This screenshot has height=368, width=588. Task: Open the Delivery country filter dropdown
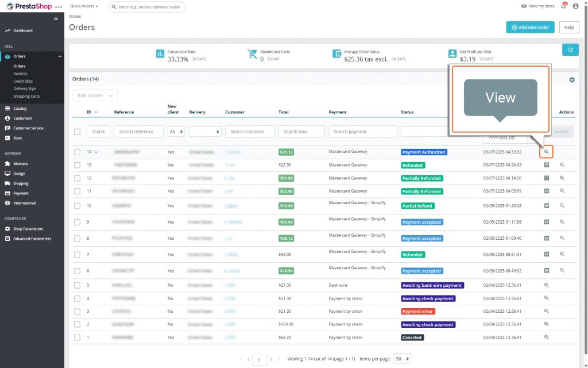click(x=205, y=132)
